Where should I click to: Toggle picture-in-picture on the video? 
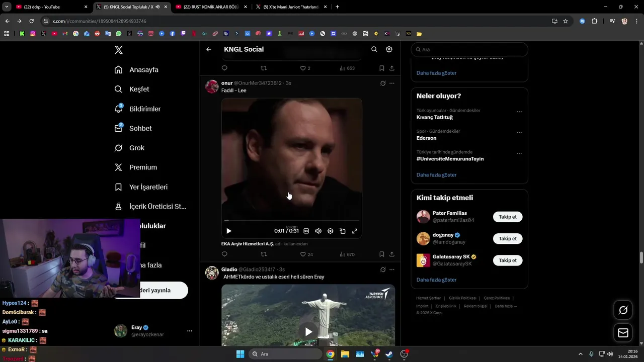click(343, 231)
